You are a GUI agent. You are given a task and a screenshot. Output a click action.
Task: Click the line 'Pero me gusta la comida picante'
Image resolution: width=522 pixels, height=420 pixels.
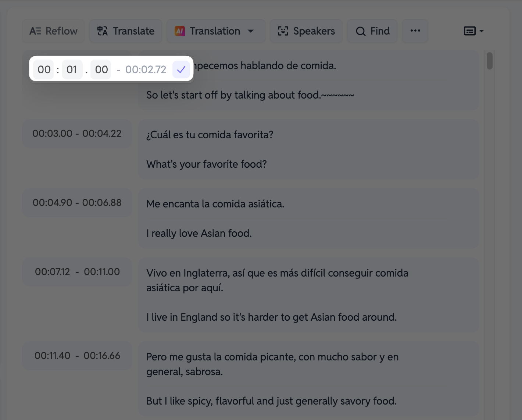coord(272,364)
